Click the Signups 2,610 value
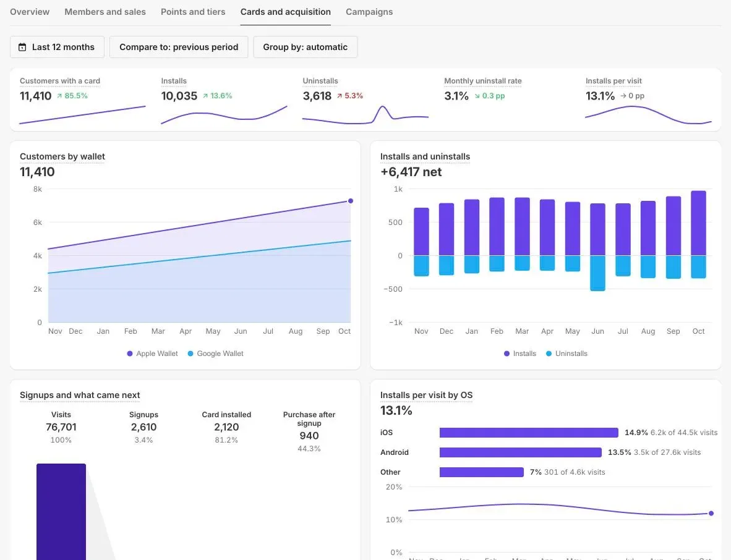This screenshot has width=731, height=560. [143, 427]
